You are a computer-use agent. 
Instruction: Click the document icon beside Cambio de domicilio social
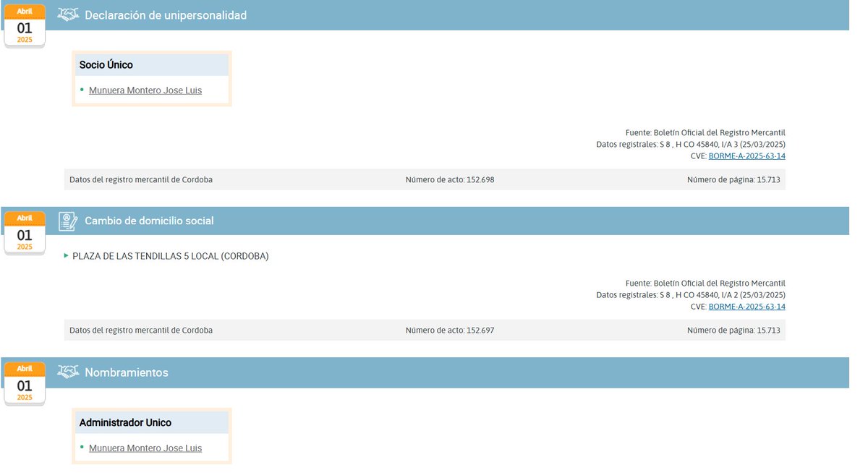coord(68,221)
